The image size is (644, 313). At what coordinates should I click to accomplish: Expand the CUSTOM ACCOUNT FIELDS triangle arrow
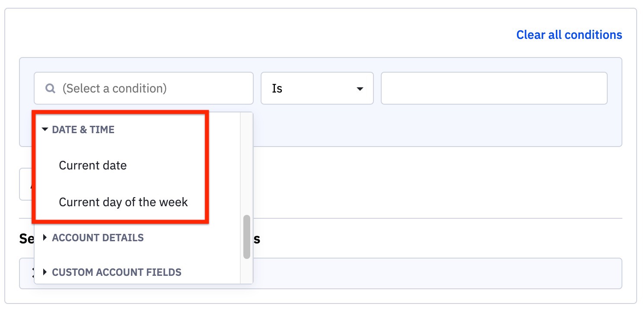coord(45,272)
